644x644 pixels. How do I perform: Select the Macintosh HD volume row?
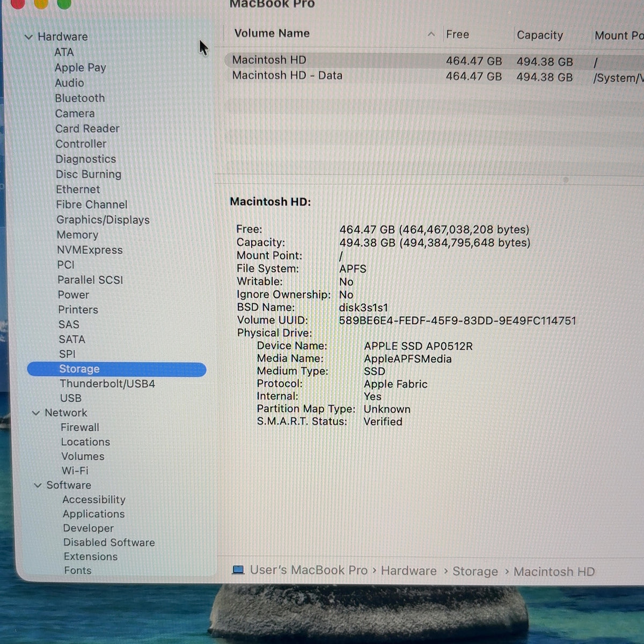point(435,61)
